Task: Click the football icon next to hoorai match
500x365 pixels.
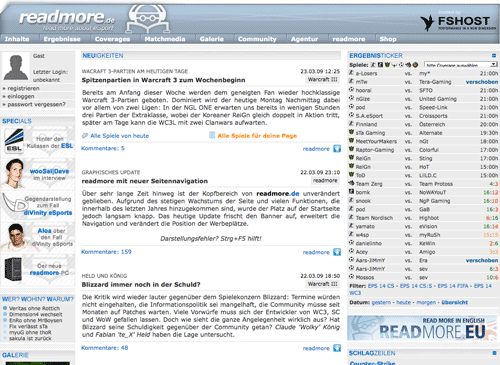Action: tap(351, 90)
